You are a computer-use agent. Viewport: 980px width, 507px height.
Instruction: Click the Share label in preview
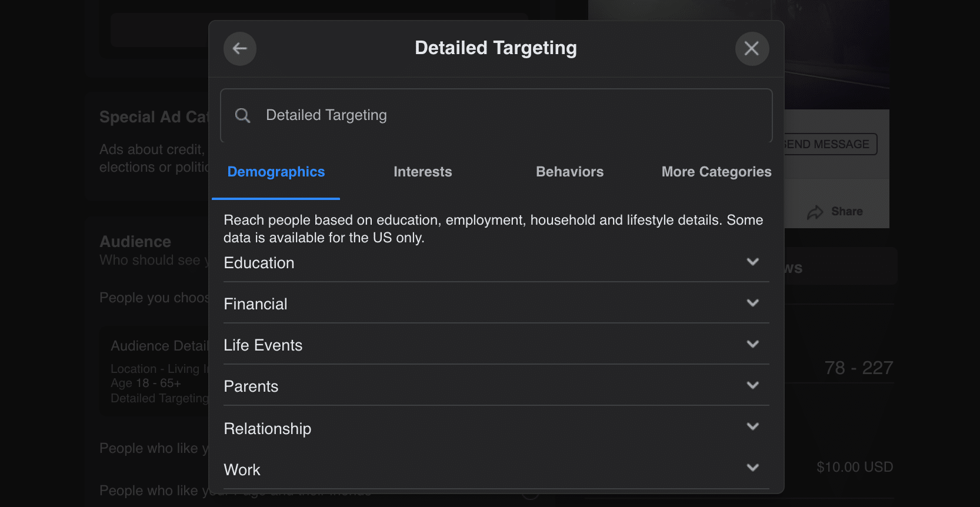click(x=846, y=211)
